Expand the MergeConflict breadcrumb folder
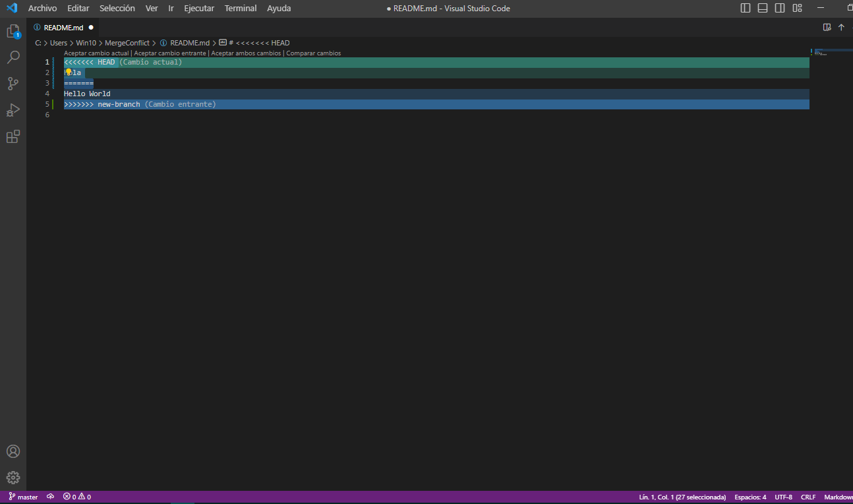Viewport: 853px width, 504px height. (x=127, y=43)
